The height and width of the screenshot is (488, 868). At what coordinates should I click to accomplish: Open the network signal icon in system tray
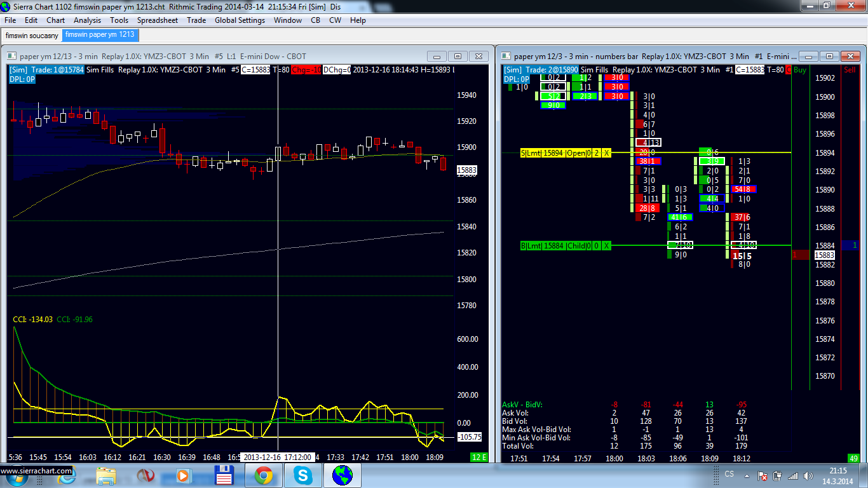tap(792, 475)
